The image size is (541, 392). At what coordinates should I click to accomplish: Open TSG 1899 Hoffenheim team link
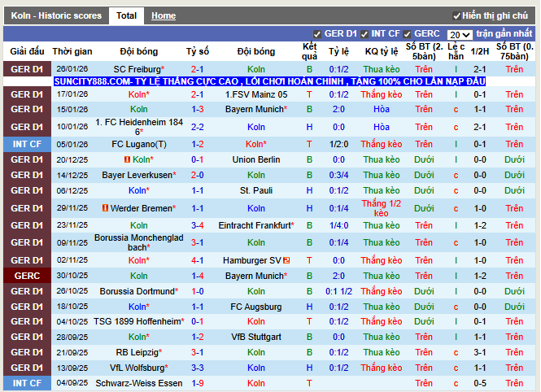[x=137, y=321]
